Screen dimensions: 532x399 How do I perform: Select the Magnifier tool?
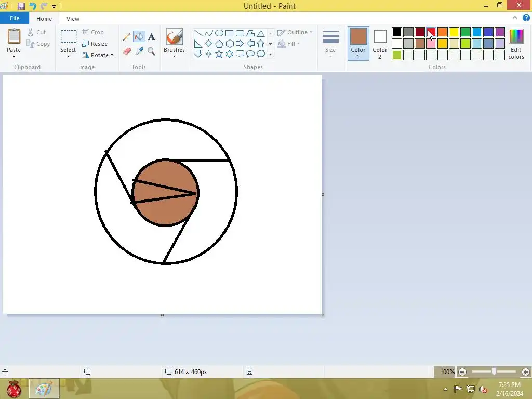click(x=151, y=51)
